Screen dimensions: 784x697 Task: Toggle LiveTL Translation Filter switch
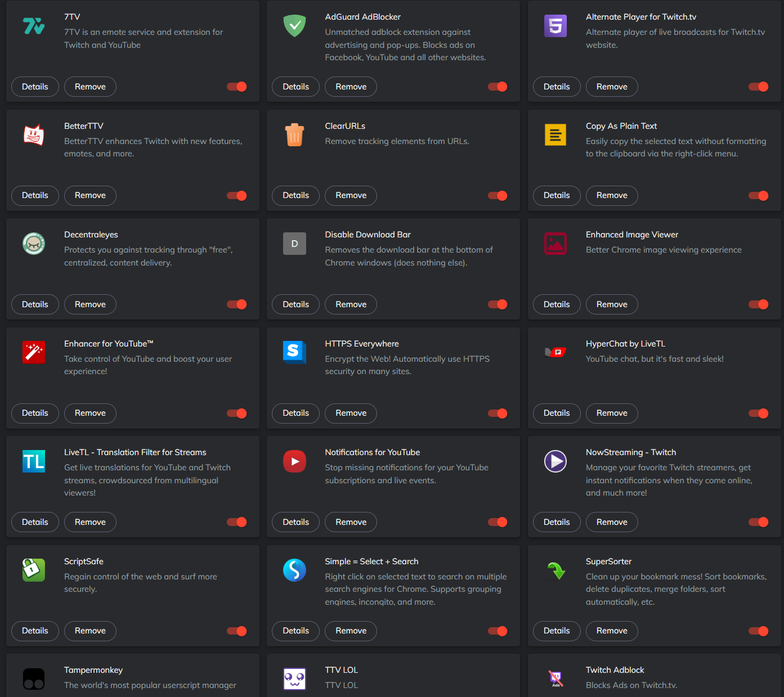237,522
